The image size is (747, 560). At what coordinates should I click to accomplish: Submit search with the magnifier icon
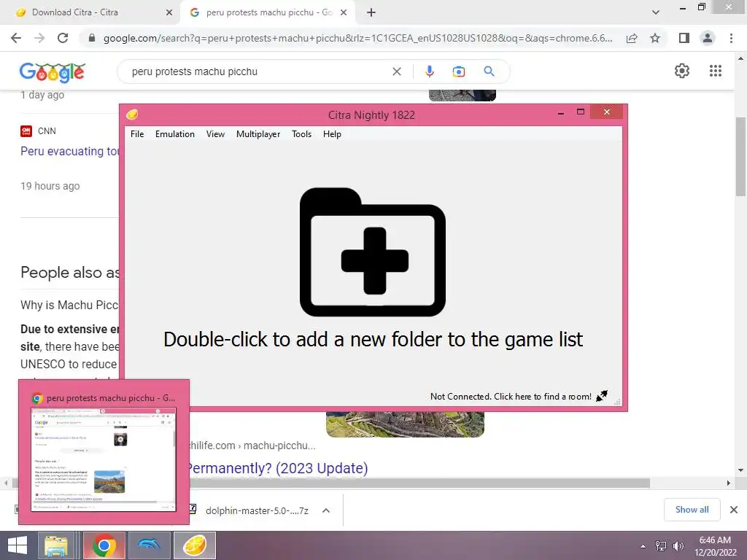click(x=489, y=71)
